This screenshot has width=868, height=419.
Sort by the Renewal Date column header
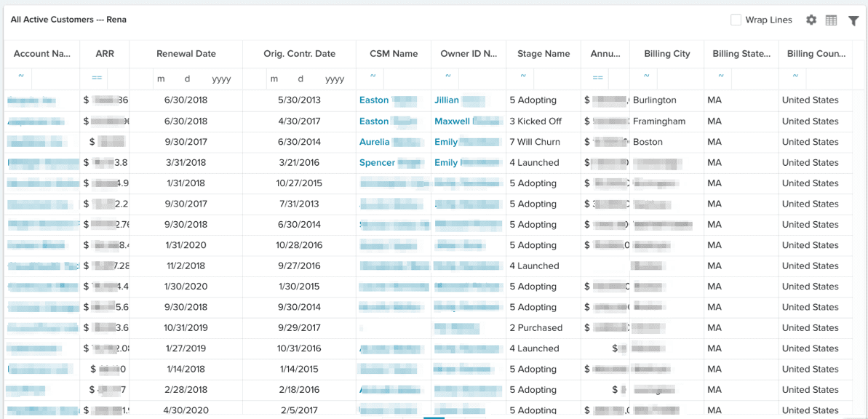[x=186, y=54]
